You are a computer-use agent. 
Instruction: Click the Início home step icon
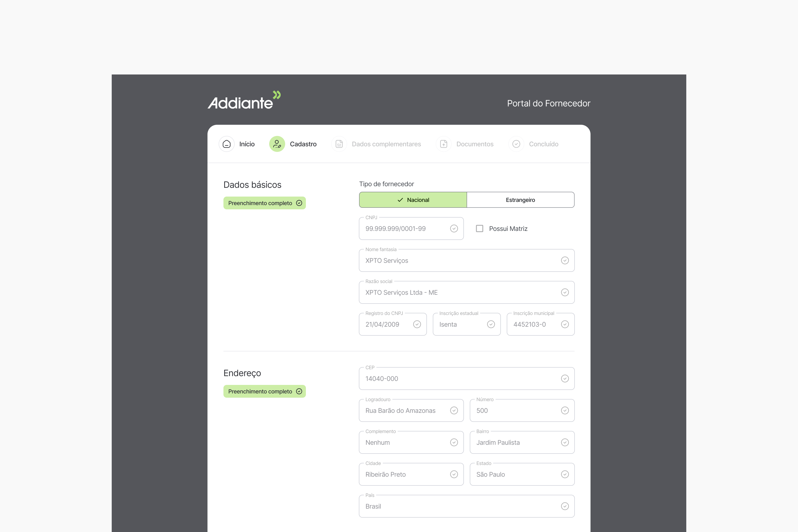226,144
